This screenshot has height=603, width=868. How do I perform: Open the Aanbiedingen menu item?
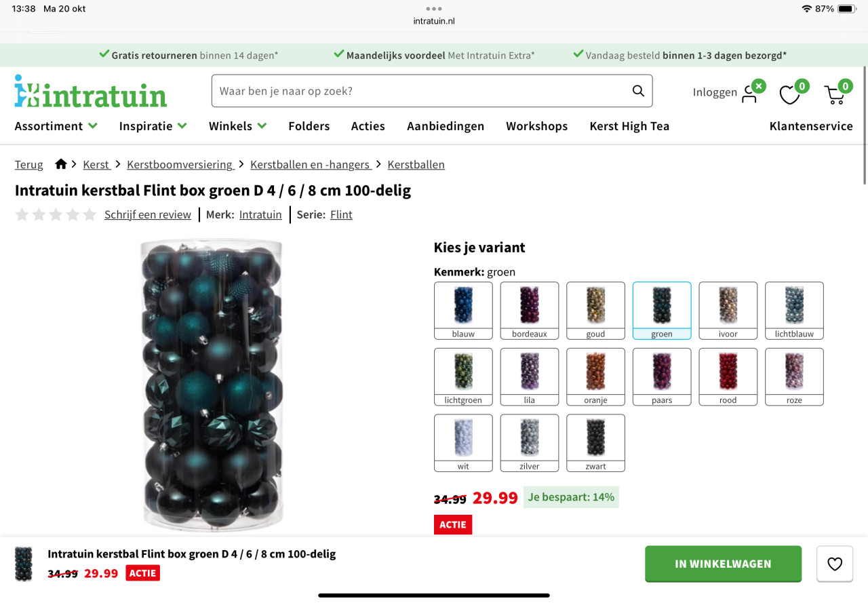[446, 126]
